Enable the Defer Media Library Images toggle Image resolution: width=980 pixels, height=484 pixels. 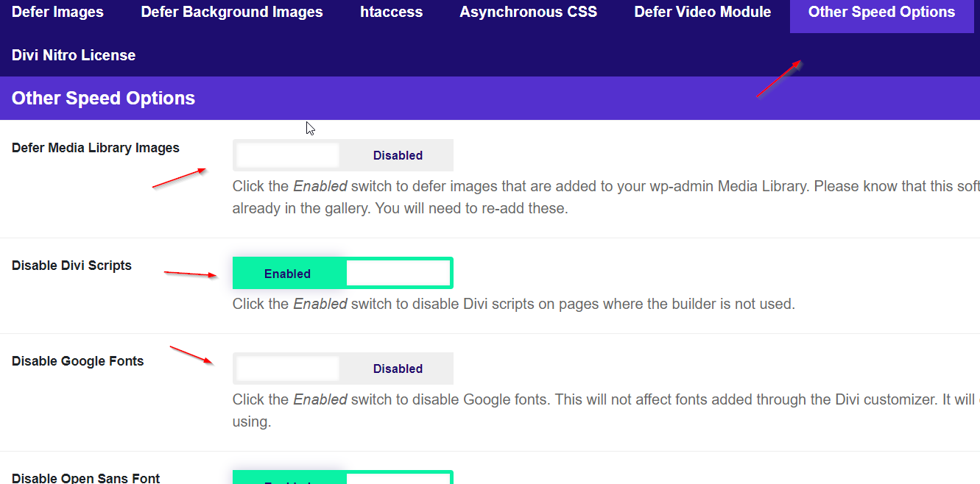[x=342, y=155]
